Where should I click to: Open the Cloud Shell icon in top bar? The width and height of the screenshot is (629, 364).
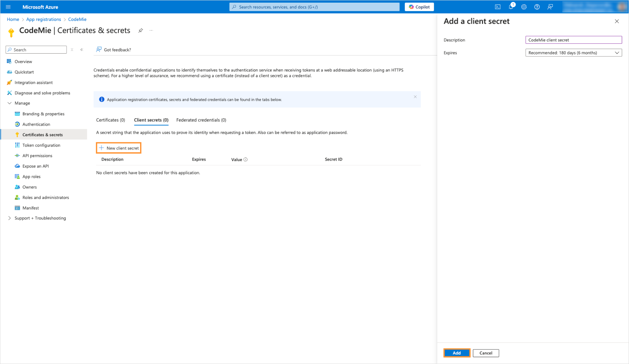(498, 7)
